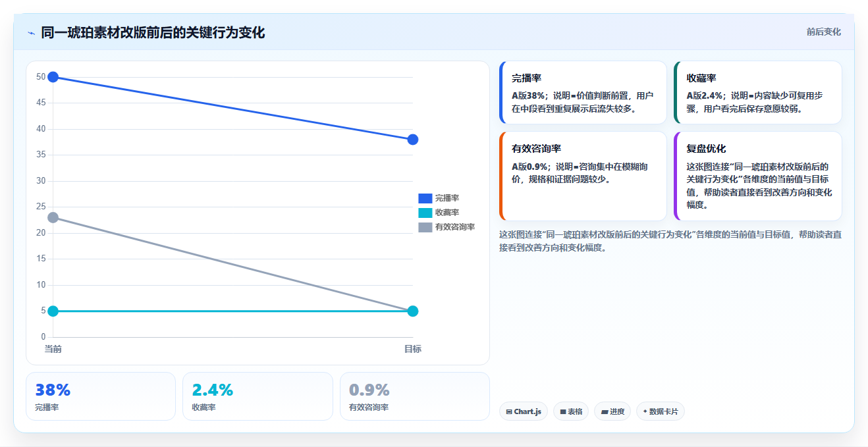This screenshot has height=447, width=868.
Task: Toggle 完播率 series in the chart legend
Action: [439, 198]
